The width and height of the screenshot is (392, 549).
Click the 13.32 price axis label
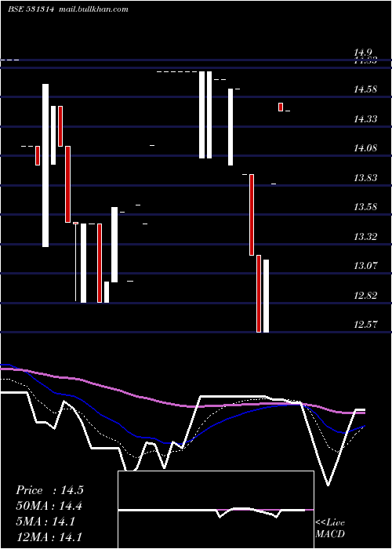(x=365, y=237)
